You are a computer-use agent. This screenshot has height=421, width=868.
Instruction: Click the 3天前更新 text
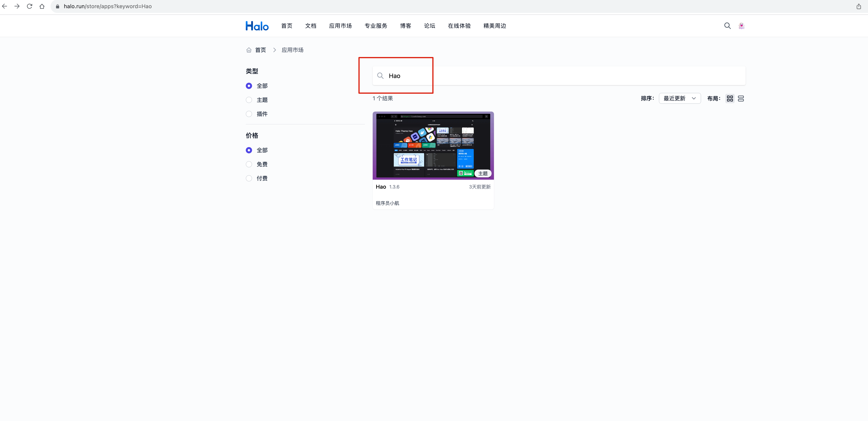480,187
